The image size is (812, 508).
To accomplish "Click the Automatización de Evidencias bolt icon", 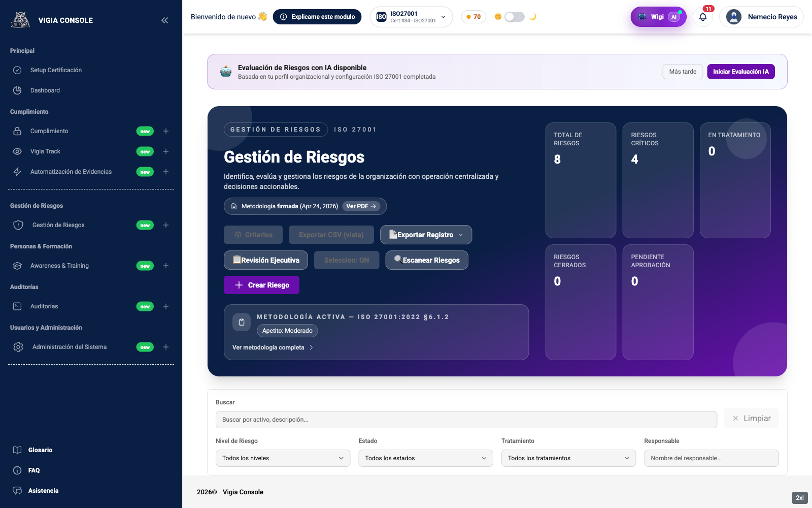I will [x=17, y=172].
